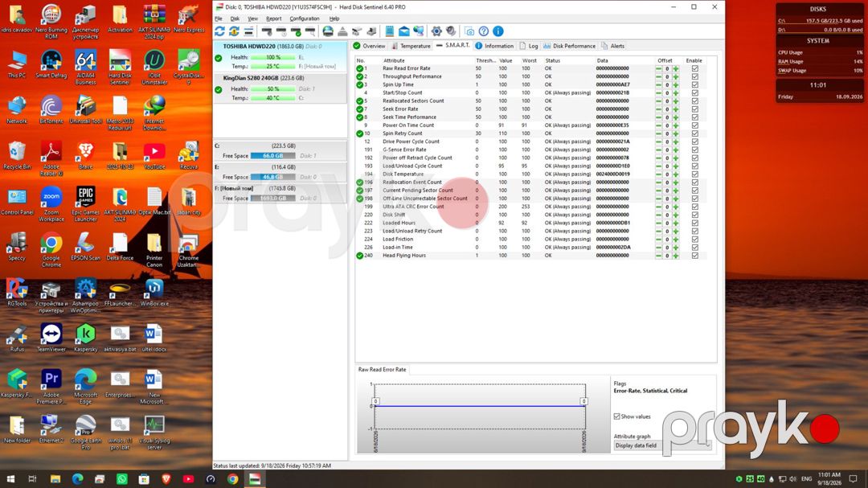Open the question-mark Help toolbar icon
Viewport: 868px width, 488px height.
point(484,31)
